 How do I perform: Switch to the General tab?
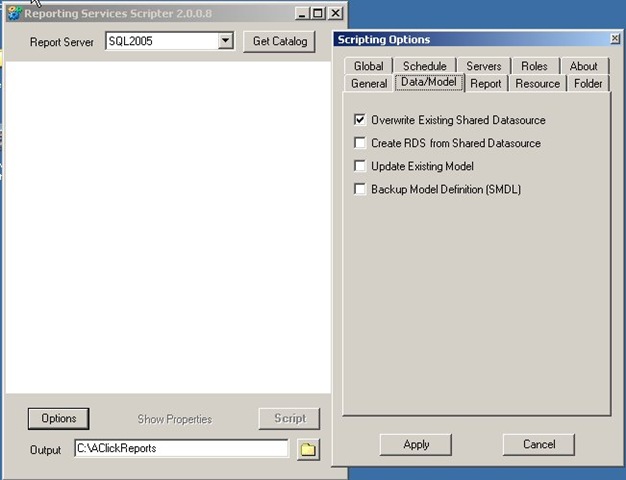pos(369,83)
